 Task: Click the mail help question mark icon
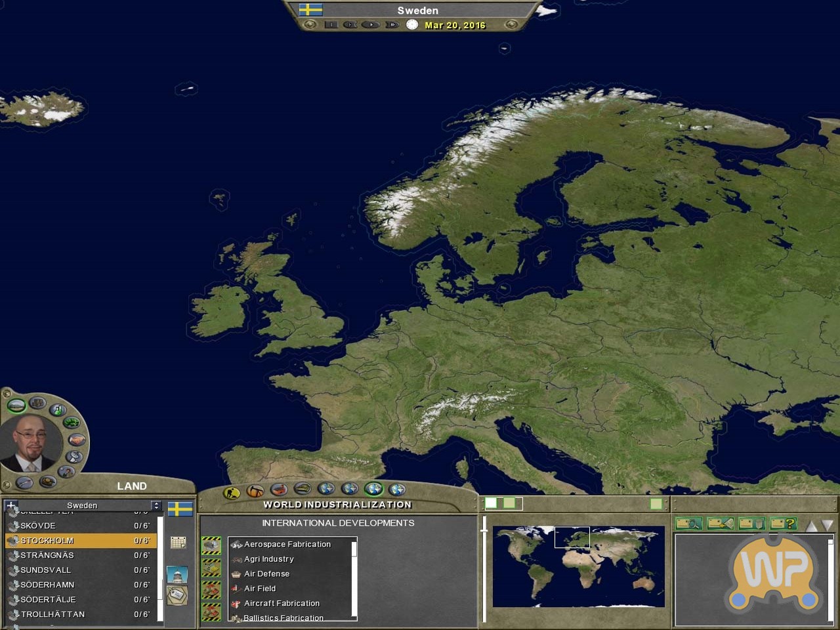tap(783, 523)
